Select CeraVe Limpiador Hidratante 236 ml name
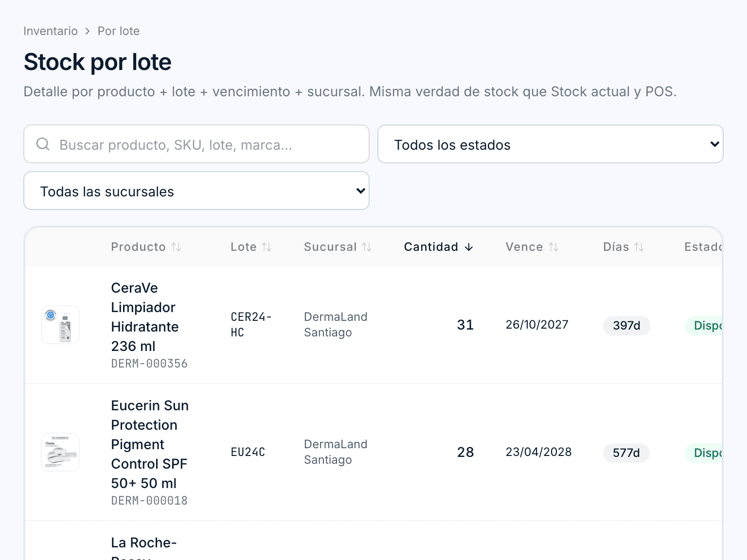 click(x=145, y=317)
